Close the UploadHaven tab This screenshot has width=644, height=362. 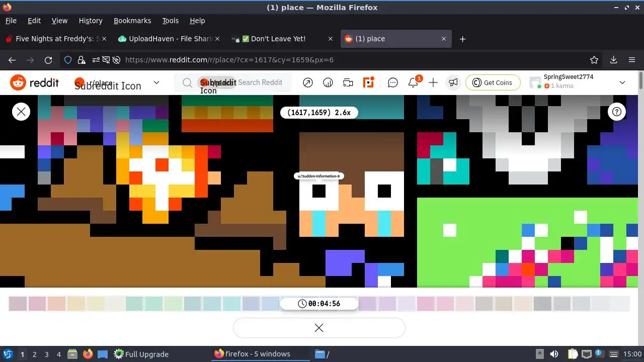click(x=217, y=39)
